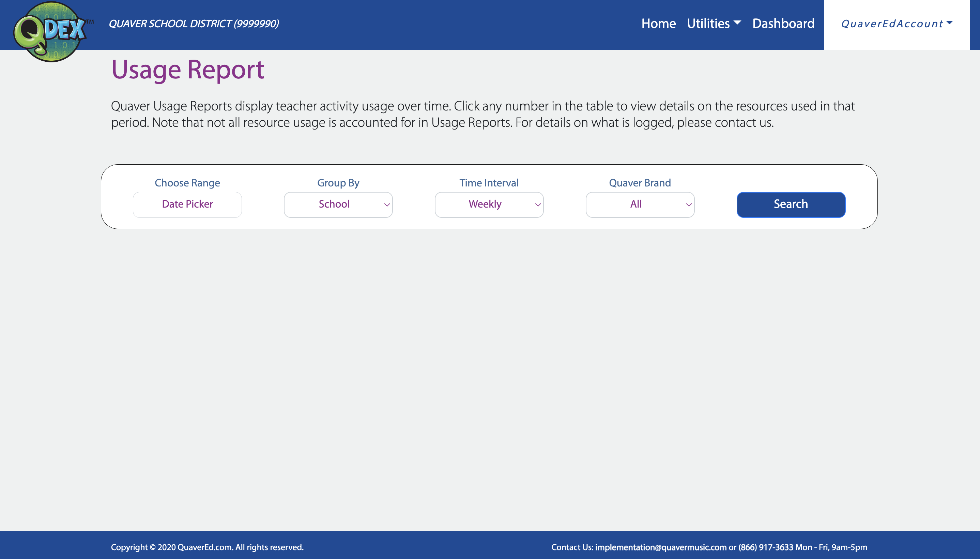
Task: Click the implementation@quavermusic.com email link
Action: pos(661,547)
